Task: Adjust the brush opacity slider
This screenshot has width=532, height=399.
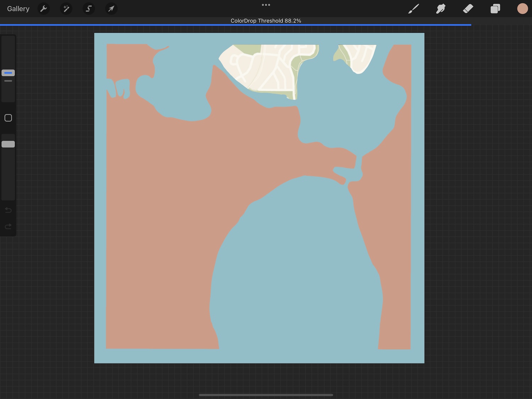Action: [x=8, y=144]
